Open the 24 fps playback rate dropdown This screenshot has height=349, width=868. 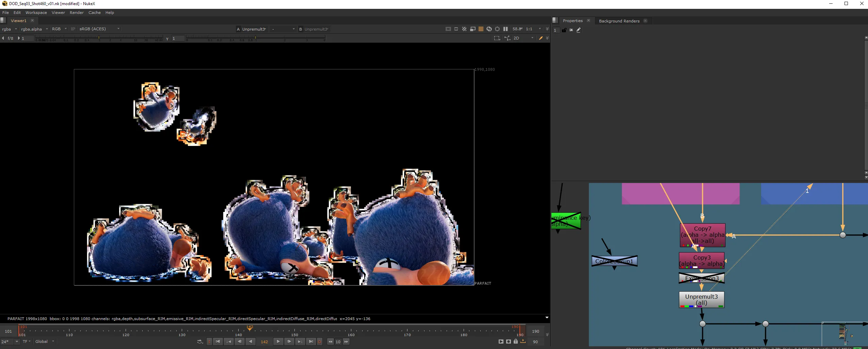point(10,342)
